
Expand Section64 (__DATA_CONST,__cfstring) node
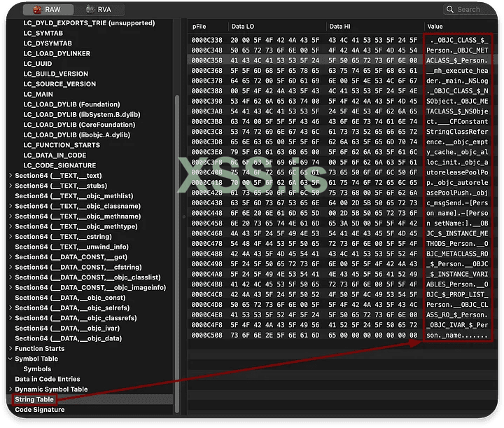click(x=10, y=267)
